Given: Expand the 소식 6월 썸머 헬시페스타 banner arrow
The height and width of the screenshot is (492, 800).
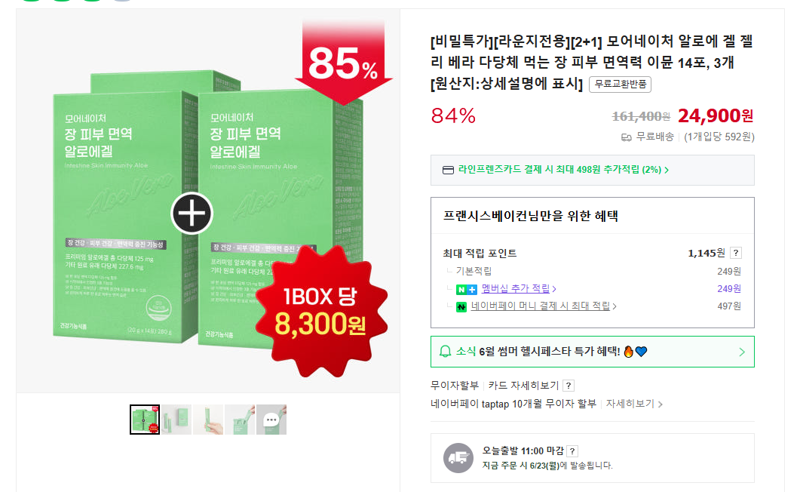Looking at the screenshot, I should tap(742, 352).
